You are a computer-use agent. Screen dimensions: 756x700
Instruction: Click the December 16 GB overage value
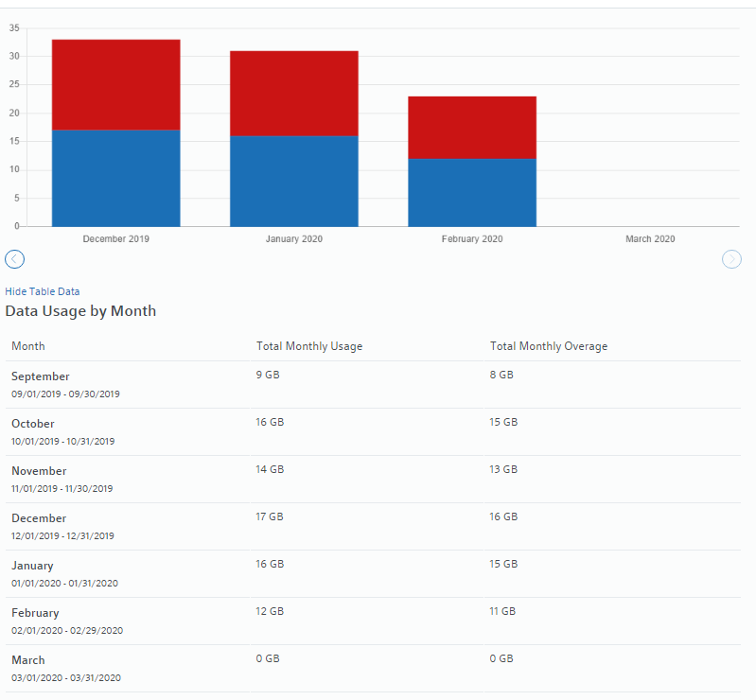503,516
